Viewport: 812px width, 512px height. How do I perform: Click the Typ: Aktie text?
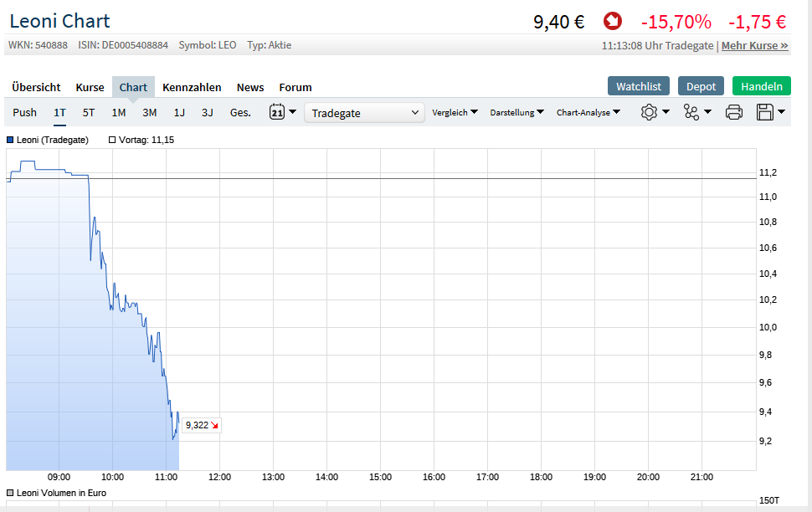[270, 45]
